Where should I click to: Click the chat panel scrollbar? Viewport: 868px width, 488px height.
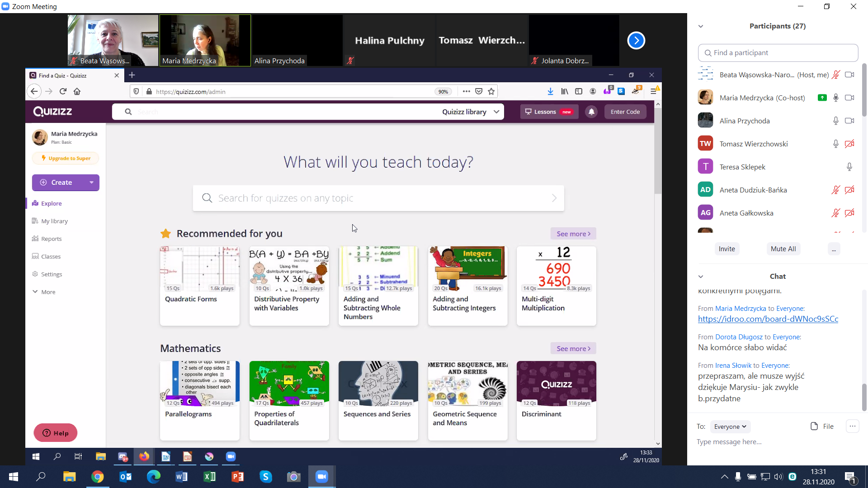click(x=864, y=397)
